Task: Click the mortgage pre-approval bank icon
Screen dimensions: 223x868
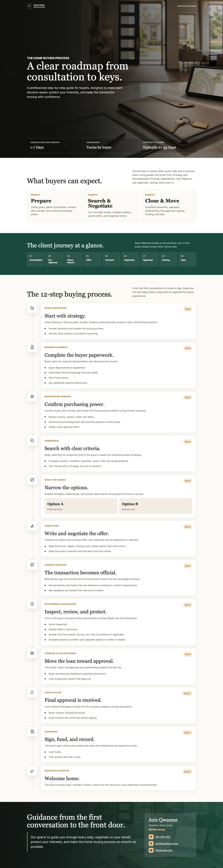Action: (32, 396)
